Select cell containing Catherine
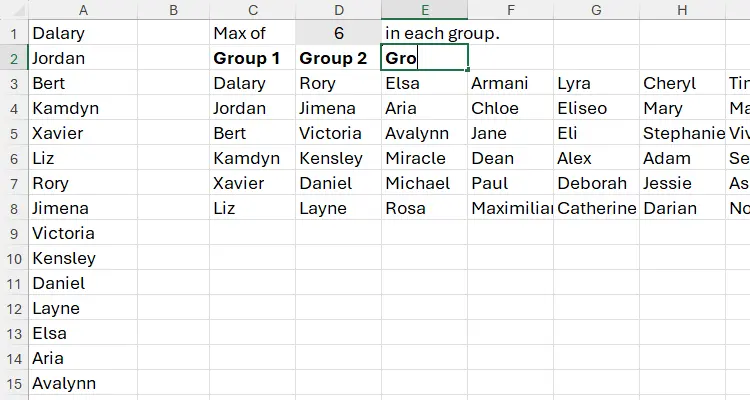Viewport: 750px width, 400px height. 596,208
